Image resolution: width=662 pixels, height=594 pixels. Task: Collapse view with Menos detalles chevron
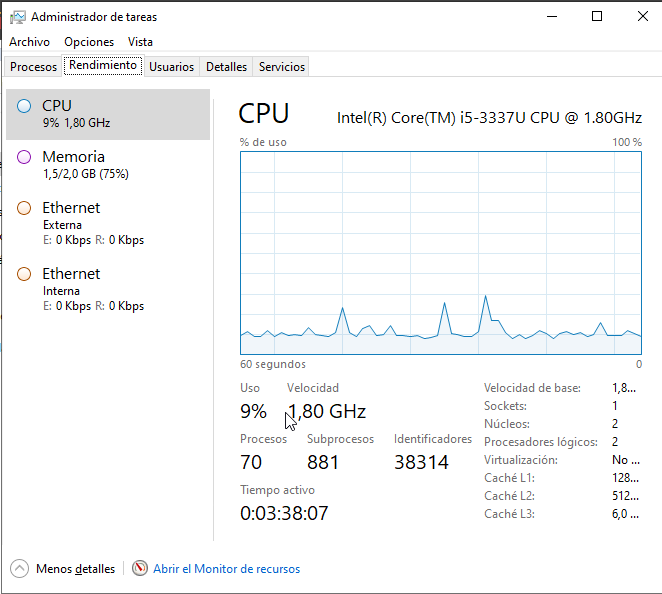[20, 569]
